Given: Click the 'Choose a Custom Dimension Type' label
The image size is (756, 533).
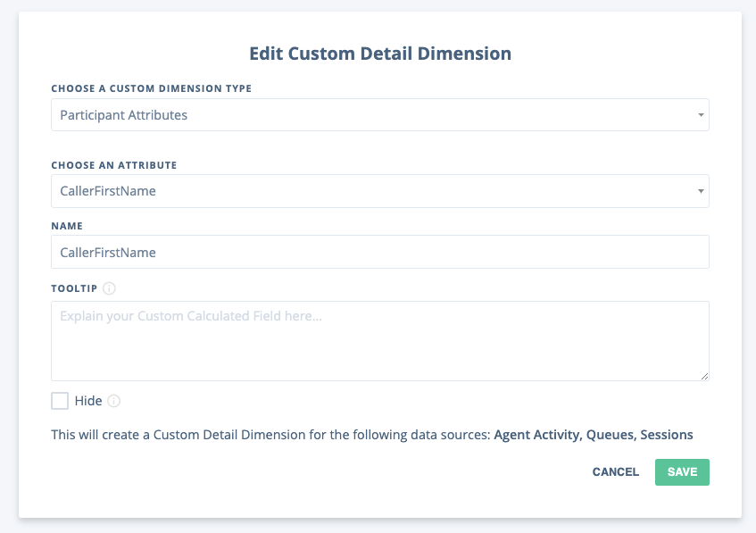Looking at the screenshot, I should [152, 88].
